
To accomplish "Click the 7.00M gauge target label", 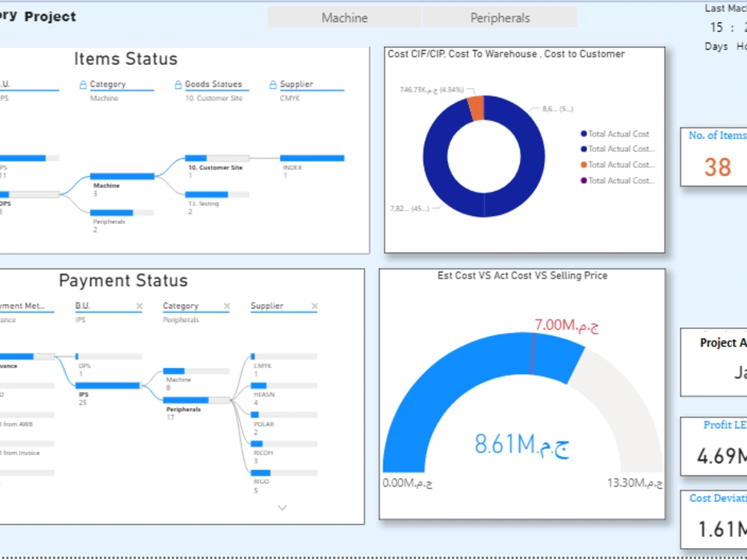I will coord(566,326).
